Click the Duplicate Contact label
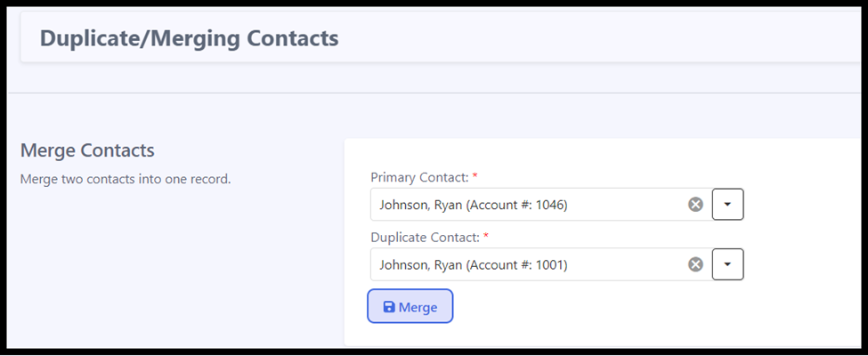Image resolution: width=868 pixels, height=356 pixels. pos(425,238)
